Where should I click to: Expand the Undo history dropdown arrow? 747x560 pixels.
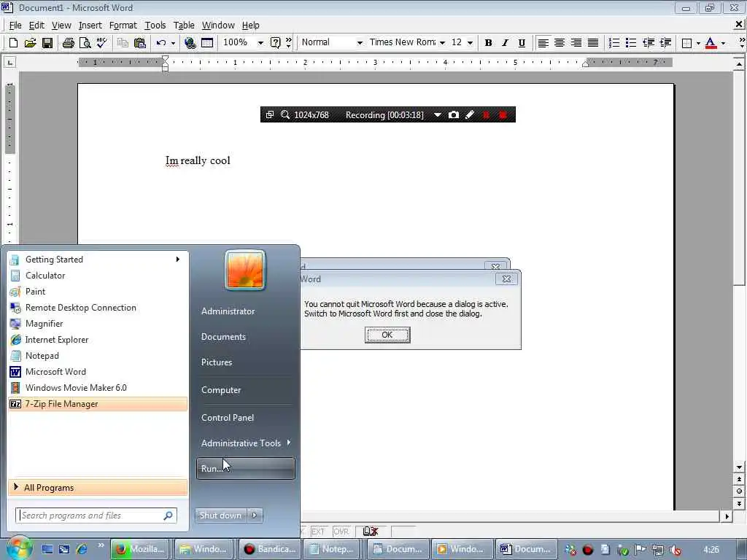pos(173,43)
